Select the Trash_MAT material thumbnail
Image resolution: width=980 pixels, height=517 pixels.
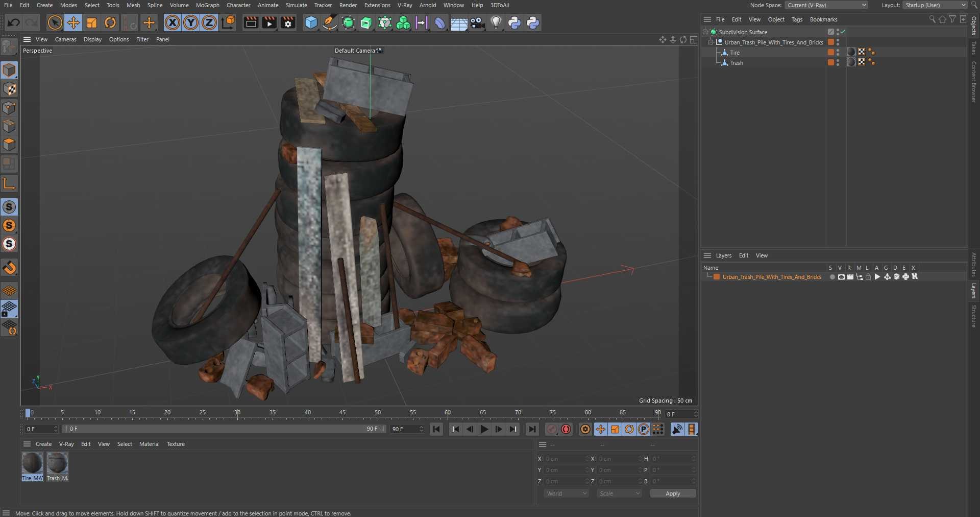pyautogui.click(x=57, y=464)
